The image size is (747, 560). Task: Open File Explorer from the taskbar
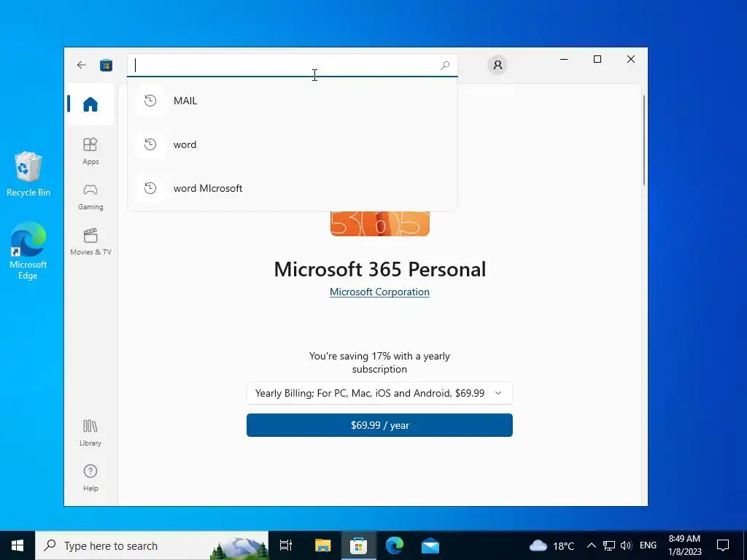[322, 545]
